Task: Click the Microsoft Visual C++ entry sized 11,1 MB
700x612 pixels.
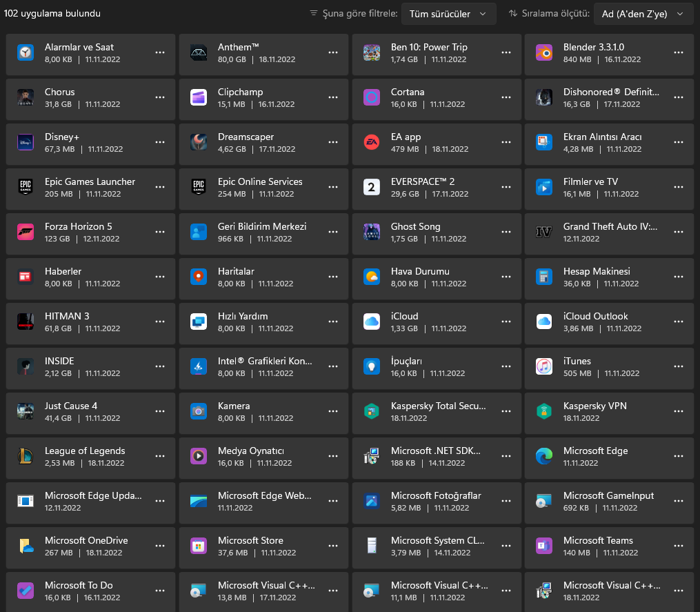Action: coord(437,591)
